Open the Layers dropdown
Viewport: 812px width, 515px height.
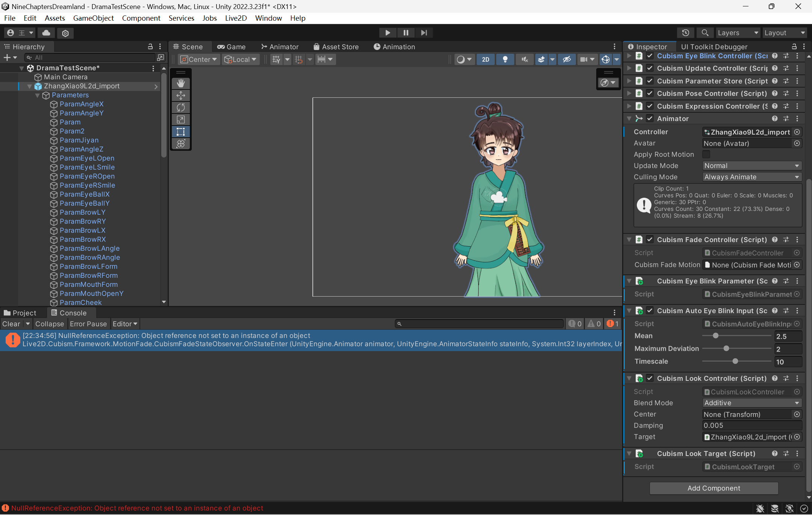pos(738,33)
